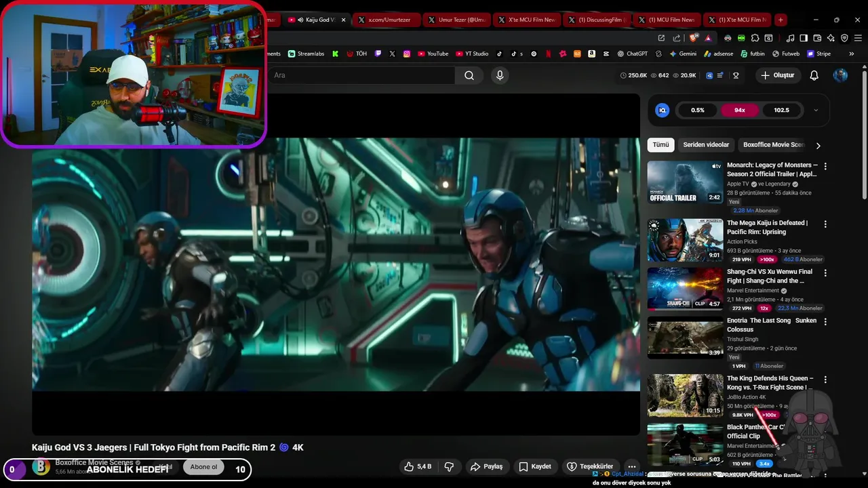Close the Kaiju God video tab
Screen dimensions: 868x488
343,20
